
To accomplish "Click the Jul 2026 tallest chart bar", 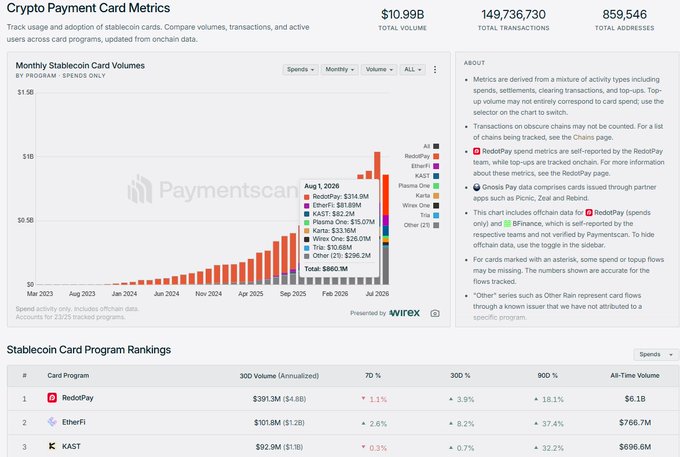I will click(377, 165).
